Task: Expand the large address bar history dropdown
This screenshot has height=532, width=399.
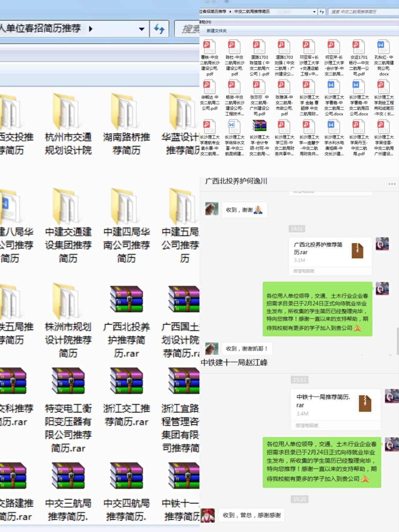Action: [x=141, y=29]
